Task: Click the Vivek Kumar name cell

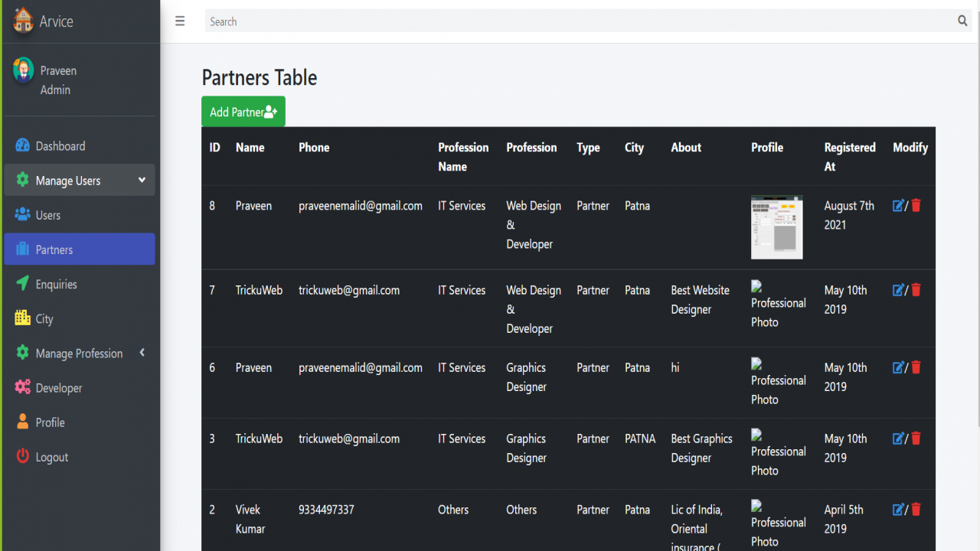Action: click(250, 519)
